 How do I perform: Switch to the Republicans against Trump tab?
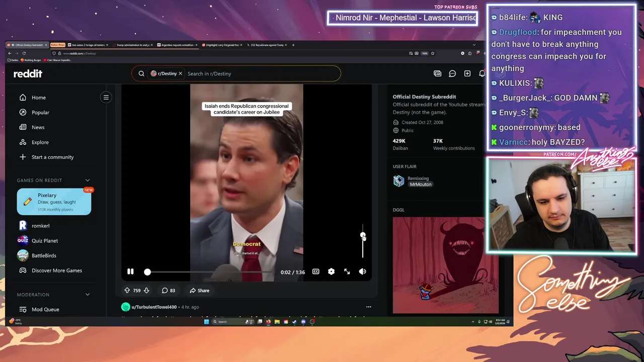pos(267,45)
